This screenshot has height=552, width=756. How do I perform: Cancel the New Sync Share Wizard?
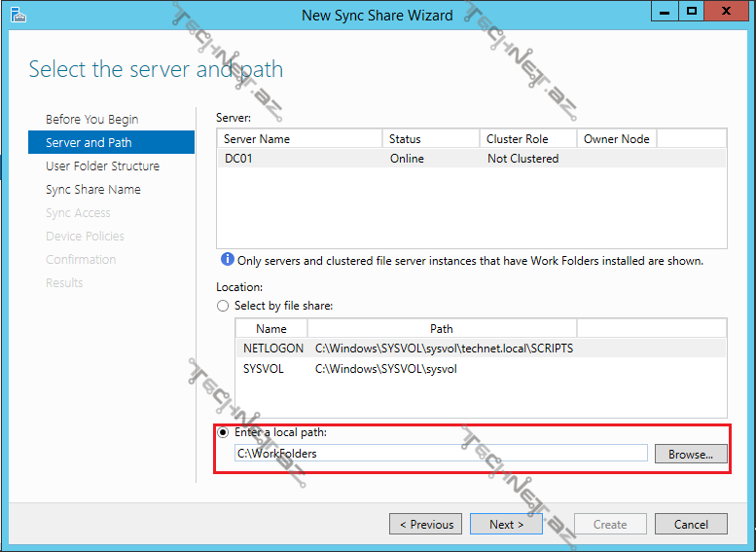690,524
